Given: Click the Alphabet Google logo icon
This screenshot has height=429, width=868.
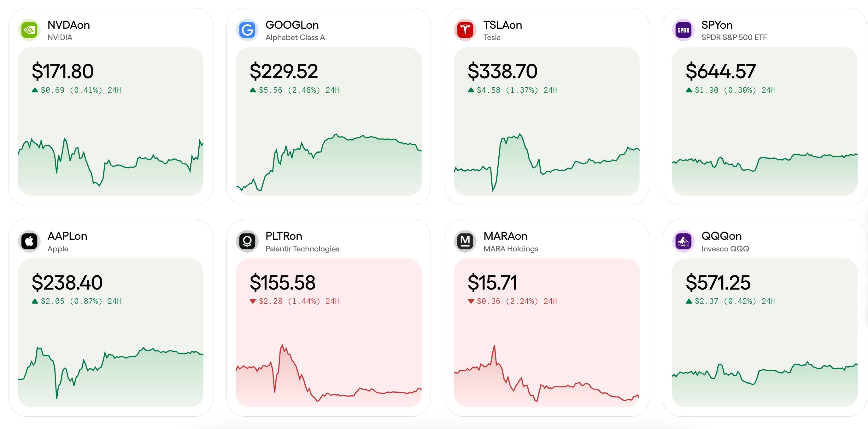Looking at the screenshot, I should tap(247, 30).
